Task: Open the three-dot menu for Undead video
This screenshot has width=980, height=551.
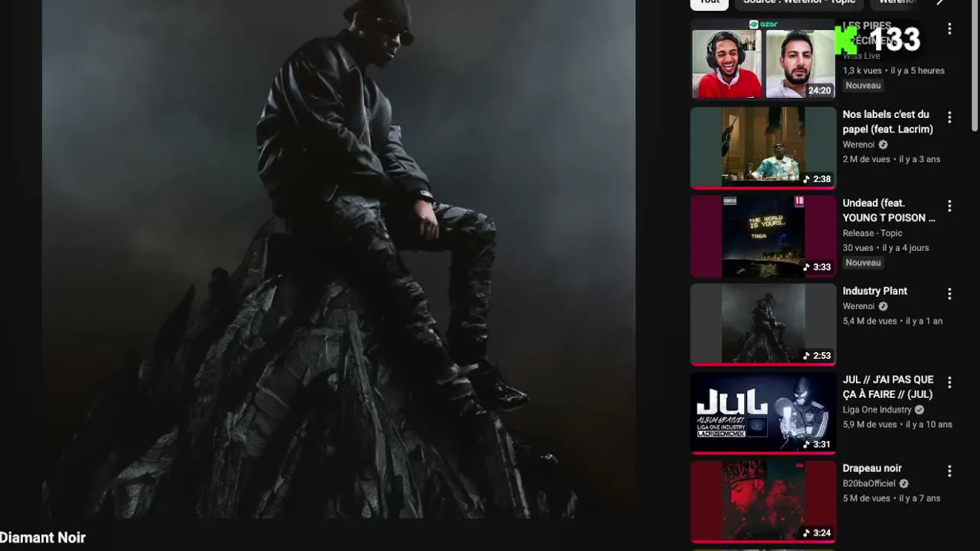Action: pyautogui.click(x=949, y=207)
